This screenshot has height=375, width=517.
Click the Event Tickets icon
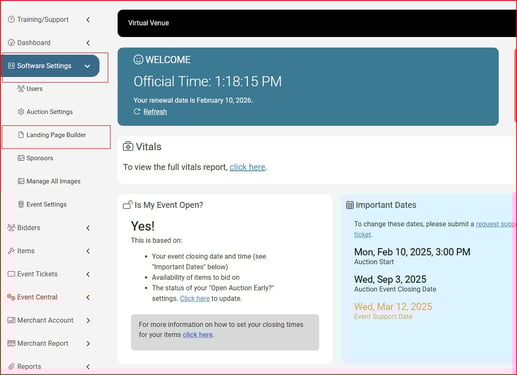pyautogui.click(x=11, y=274)
